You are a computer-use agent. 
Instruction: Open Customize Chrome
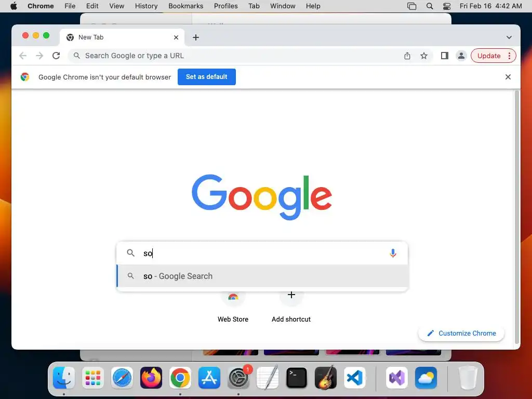[461, 333]
